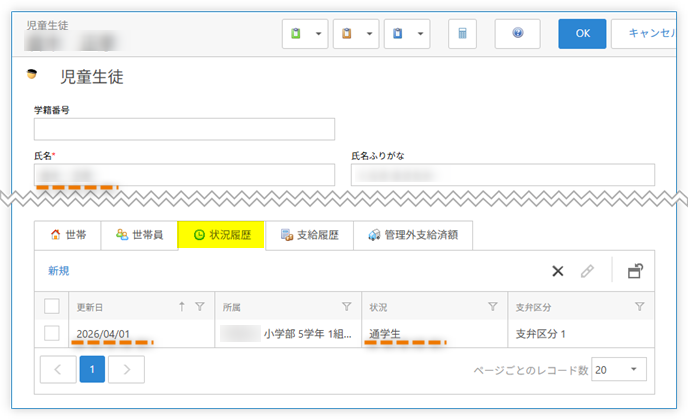
Task: Go to the next page arrow
Action: (x=126, y=370)
